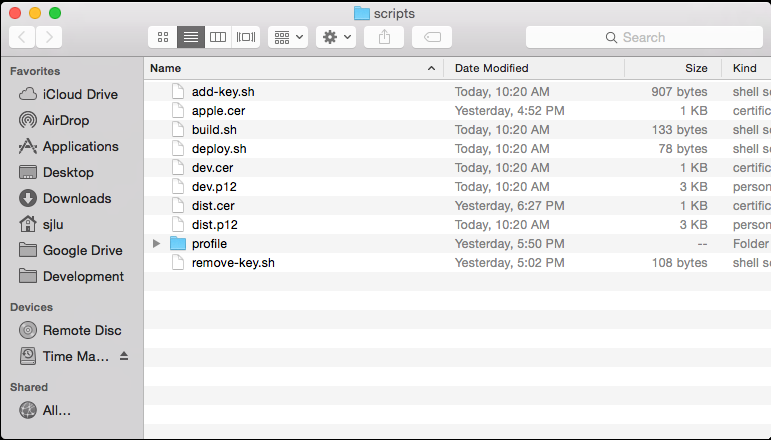Open Google Drive in the sidebar
771x440 pixels.
point(82,250)
